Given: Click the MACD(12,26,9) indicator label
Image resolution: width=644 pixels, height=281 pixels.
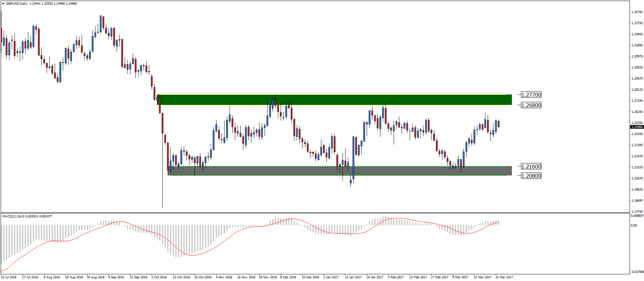Looking at the screenshot, I should click(x=13, y=216).
